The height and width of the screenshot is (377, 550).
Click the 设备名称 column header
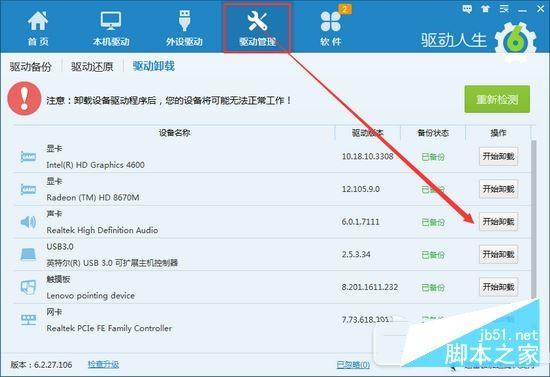[x=175, y=133]
